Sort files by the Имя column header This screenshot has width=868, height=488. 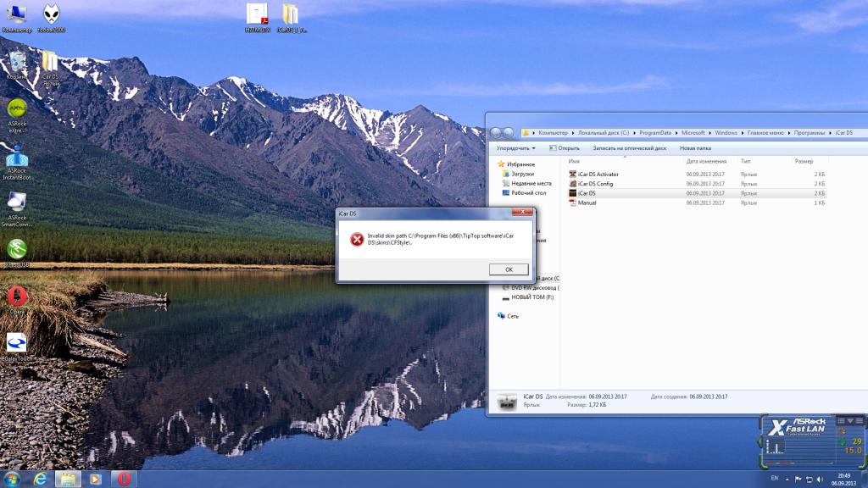click(574, 161)
